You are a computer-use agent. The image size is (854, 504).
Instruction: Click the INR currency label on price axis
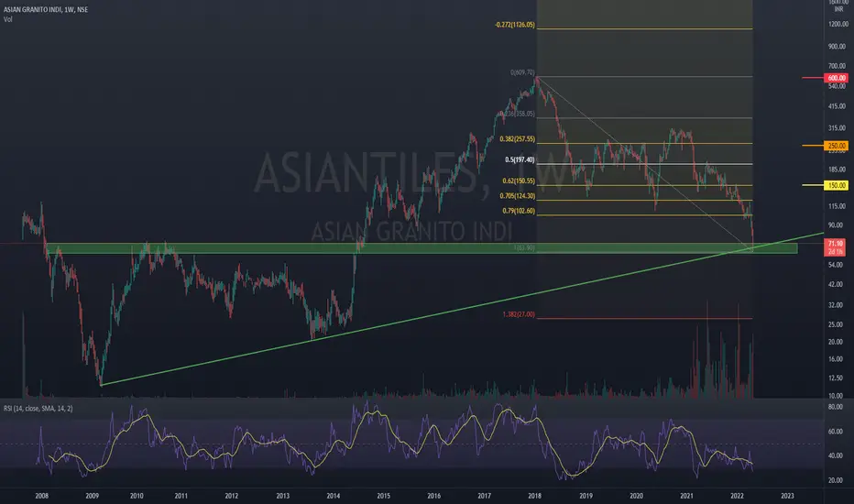[838, 9]
